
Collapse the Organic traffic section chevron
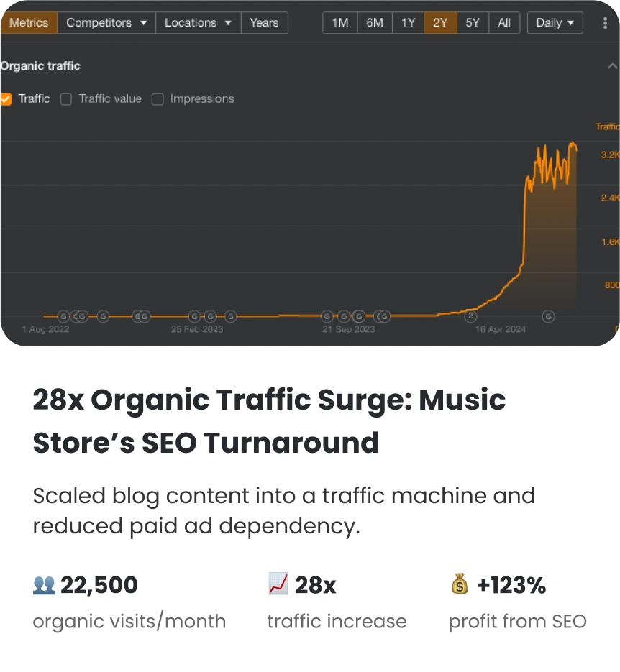[x=612, y=66]
